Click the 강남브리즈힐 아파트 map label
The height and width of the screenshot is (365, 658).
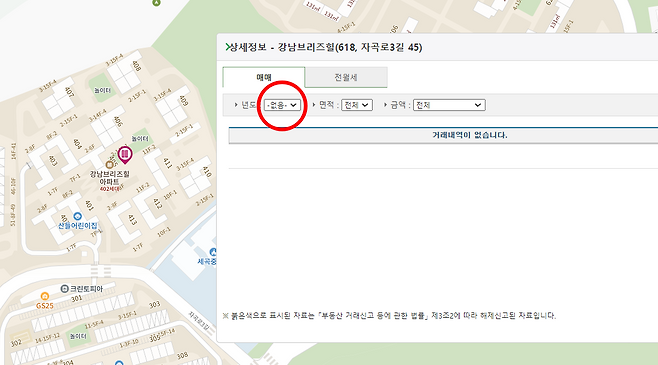(110, 178)
